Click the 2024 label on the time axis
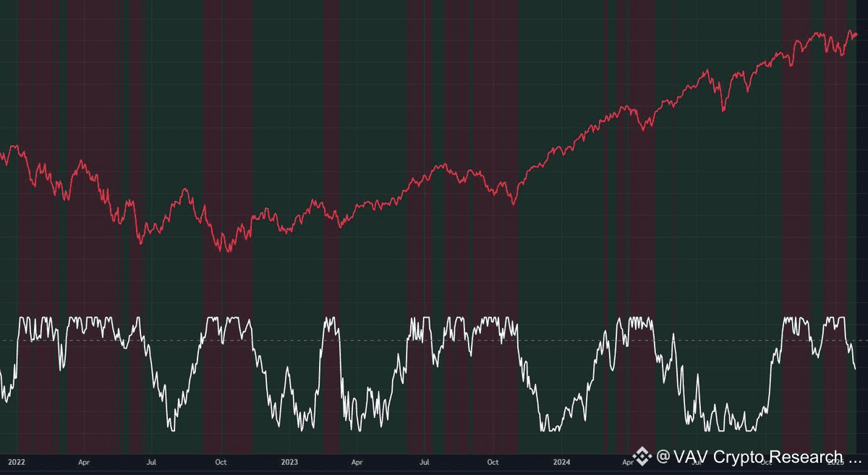 click(561, 461)
